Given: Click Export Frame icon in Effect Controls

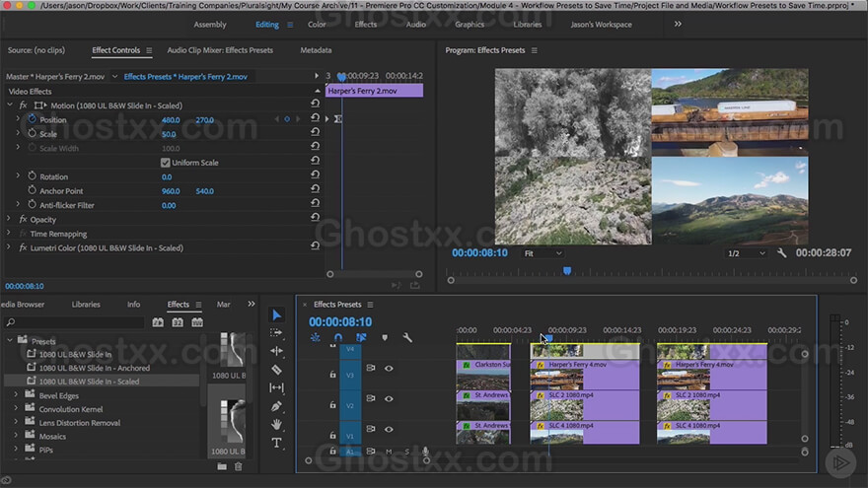Looking at the screenshot, I should [414, 286].
